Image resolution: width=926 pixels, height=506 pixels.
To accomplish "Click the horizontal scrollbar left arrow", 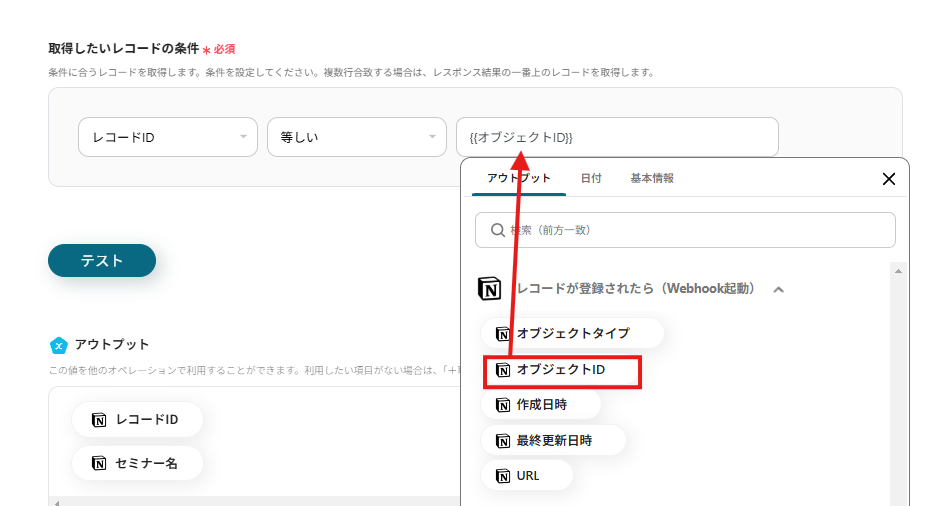I will pyautogui.click(x=57, y=503).
